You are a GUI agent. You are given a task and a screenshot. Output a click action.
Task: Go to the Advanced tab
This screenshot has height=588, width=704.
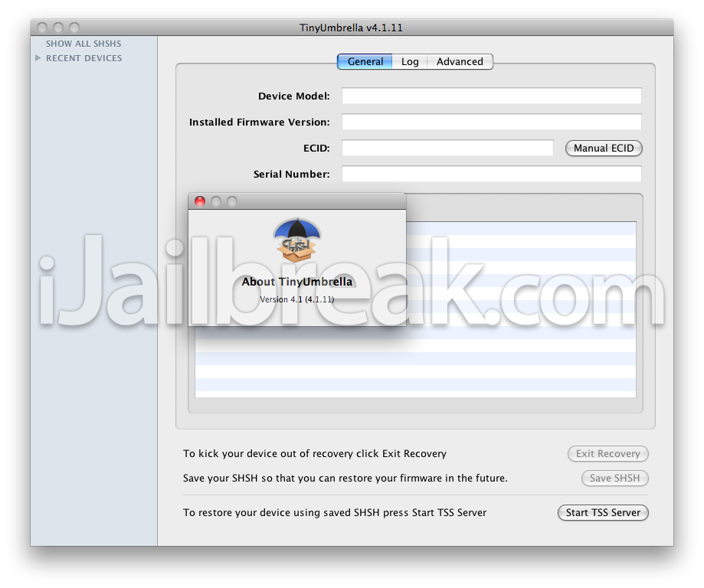460,62
